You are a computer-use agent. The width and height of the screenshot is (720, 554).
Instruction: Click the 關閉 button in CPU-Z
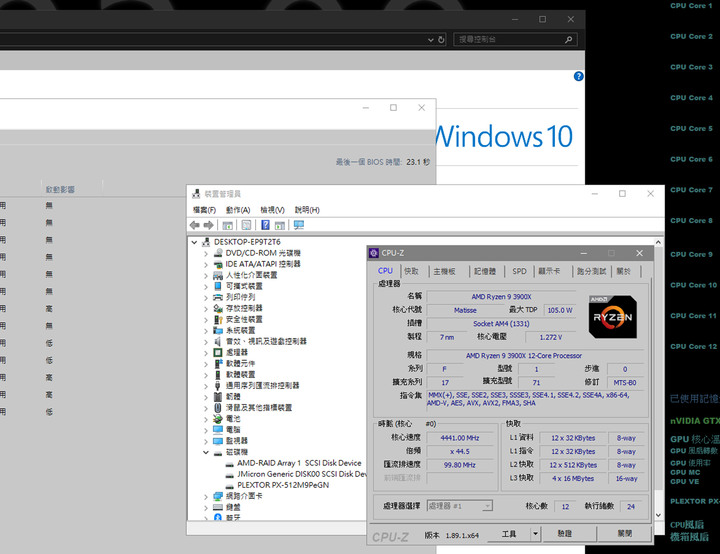(624, 534)
